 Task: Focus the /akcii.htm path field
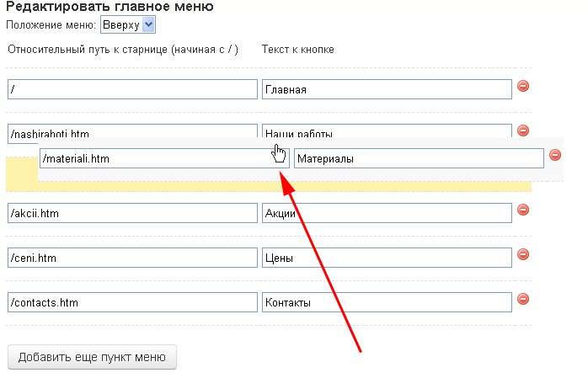click(132, 214)
